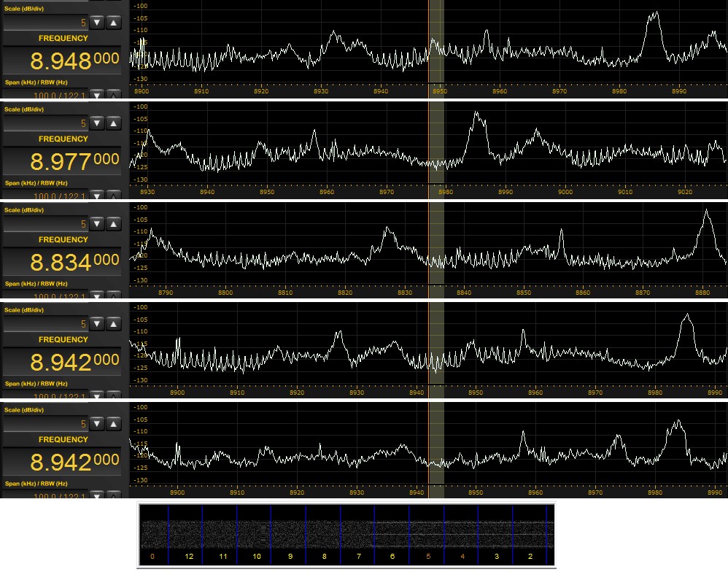Increase dB scale in the 8.948 panel
The height and width of the screenshot is (572, 728).
[113, 23]
